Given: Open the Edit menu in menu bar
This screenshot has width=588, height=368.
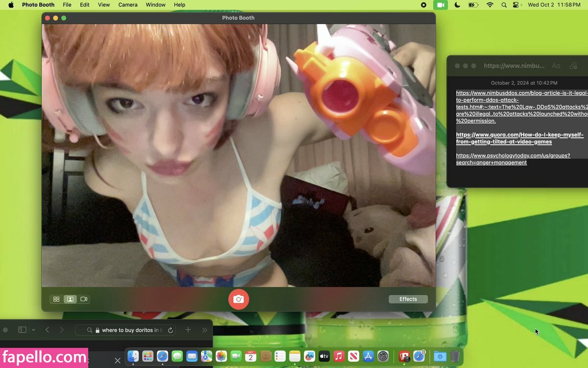Looking at the screenshot, I should (85, 5).
